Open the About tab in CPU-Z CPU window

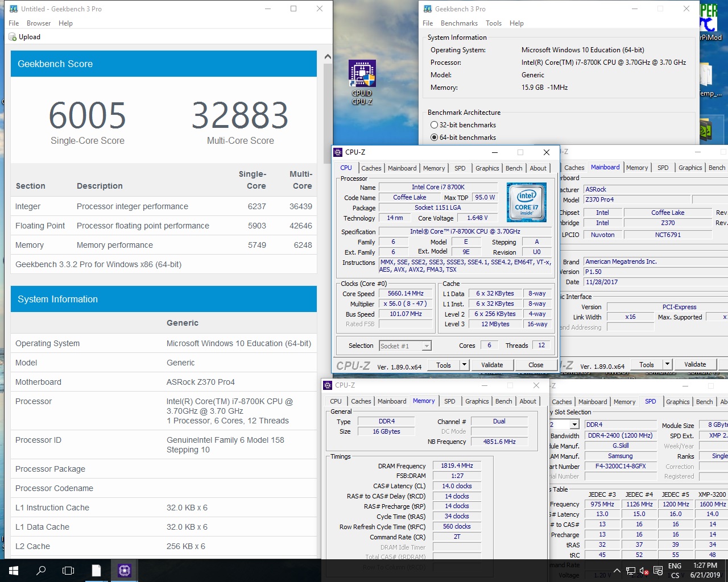pyautogui.click(x=538, y=168)
